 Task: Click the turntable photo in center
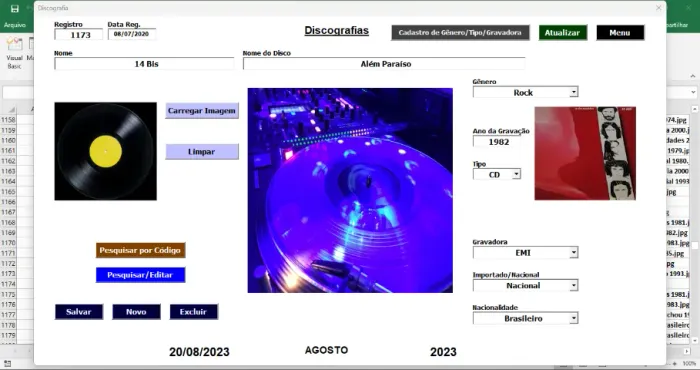point(350,191)
